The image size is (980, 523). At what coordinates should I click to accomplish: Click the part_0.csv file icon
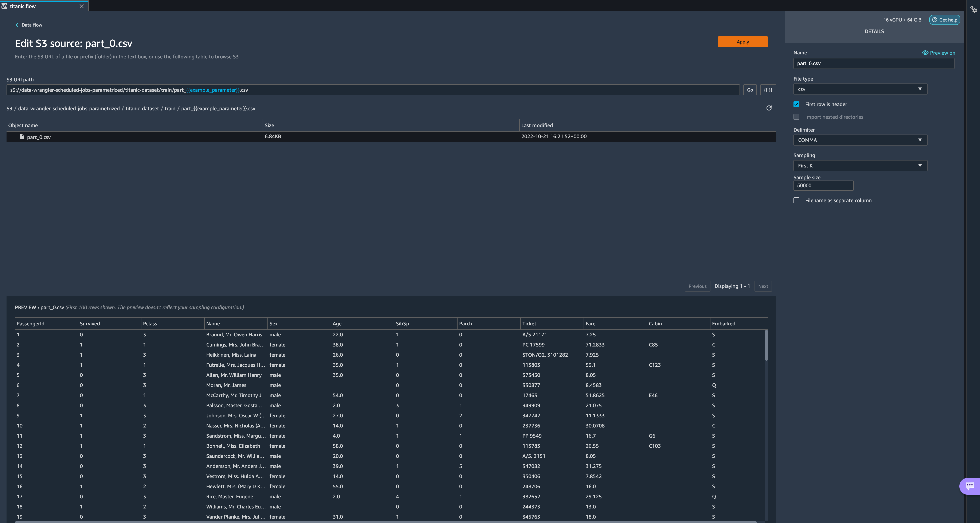pyautogui.click(x=22, y=137)
